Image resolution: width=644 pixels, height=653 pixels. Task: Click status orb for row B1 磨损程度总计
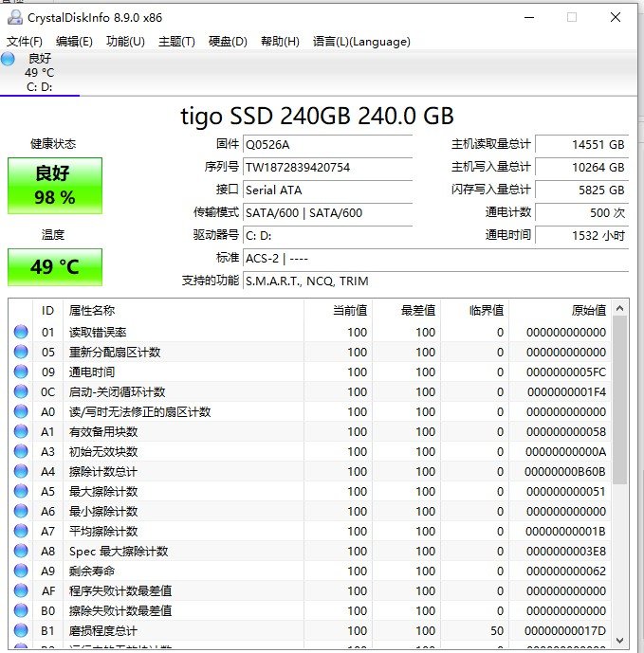[x=21, y=630]
